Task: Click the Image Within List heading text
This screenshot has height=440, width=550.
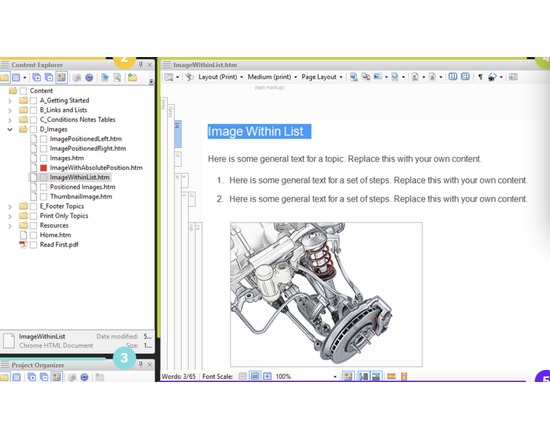Action: coord(256,132)
